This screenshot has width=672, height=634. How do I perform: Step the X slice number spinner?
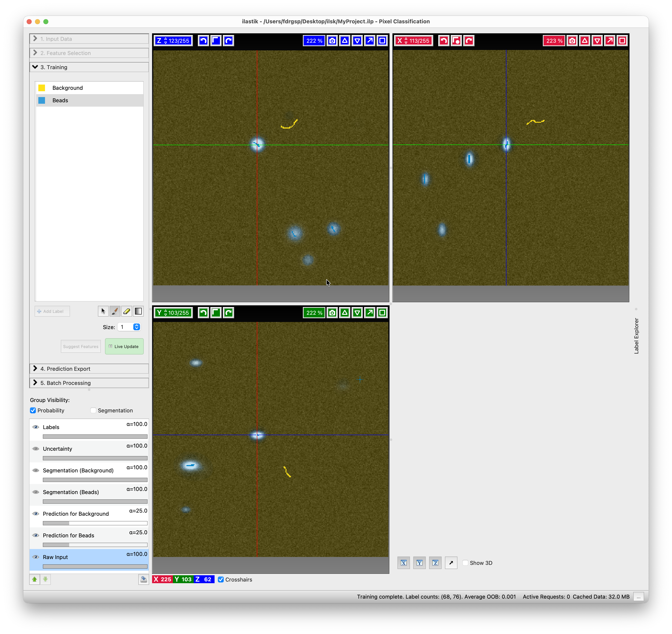point(406,41)
